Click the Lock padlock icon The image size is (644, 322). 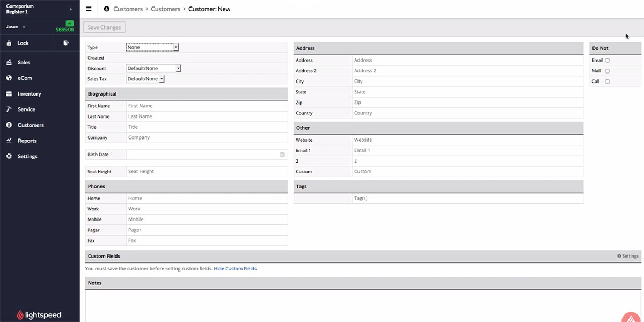point(9,43)
